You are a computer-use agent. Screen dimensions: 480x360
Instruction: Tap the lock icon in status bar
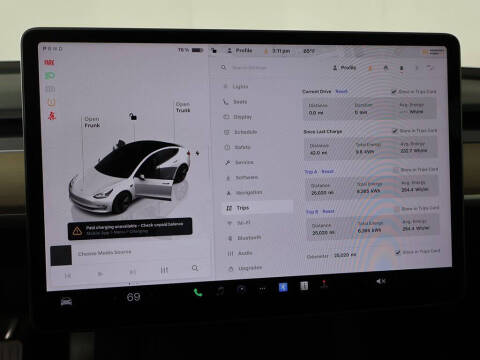coord(214,51)
